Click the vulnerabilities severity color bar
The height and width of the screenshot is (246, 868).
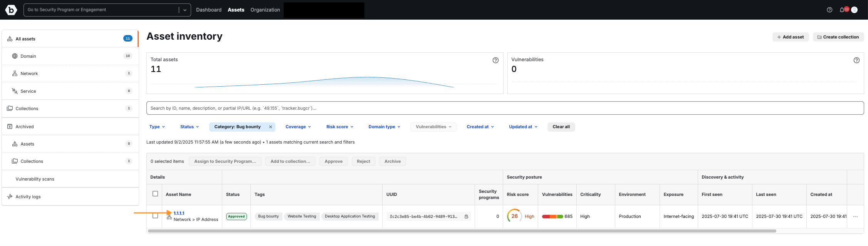[552, 216]
